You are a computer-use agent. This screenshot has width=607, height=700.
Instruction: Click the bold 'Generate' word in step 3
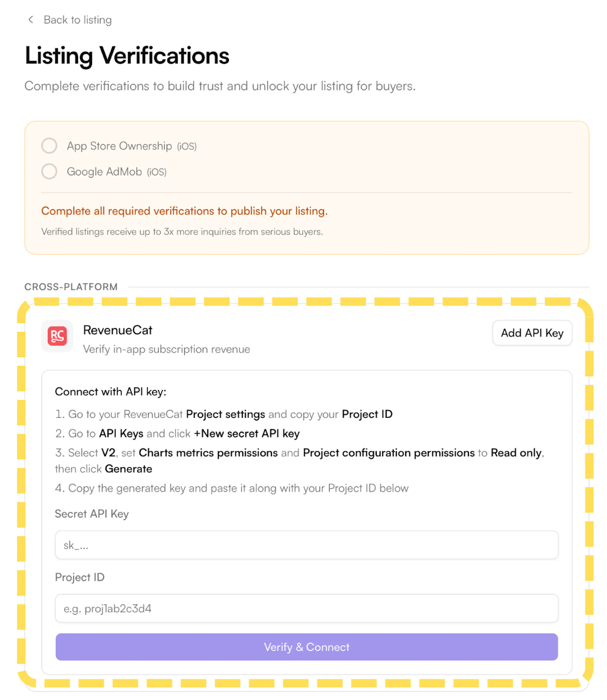(x=128, y=469)
